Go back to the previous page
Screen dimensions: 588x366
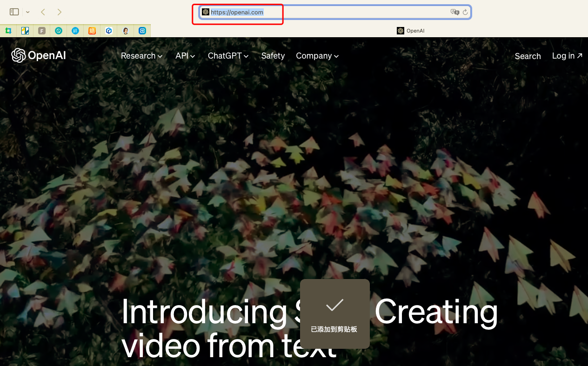pos(43,12)
